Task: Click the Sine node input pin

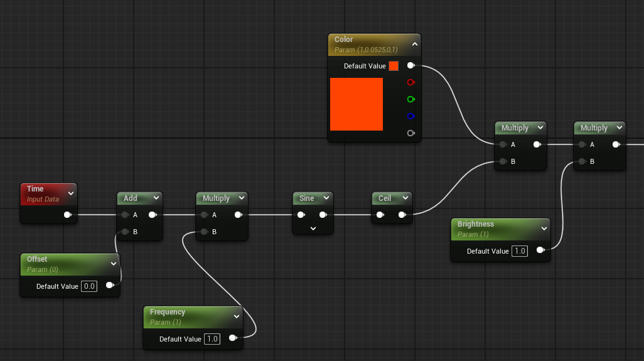Action: [301, 215]
